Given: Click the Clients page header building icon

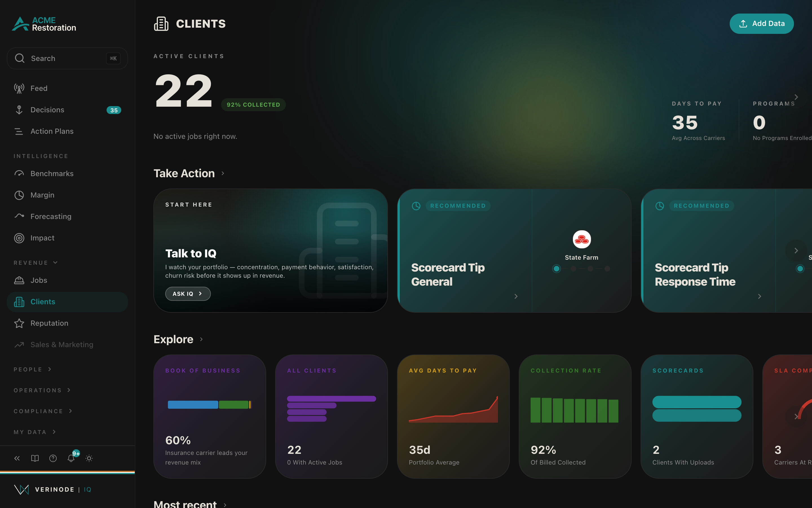Looking at the screenshot, I should (161, 24).
